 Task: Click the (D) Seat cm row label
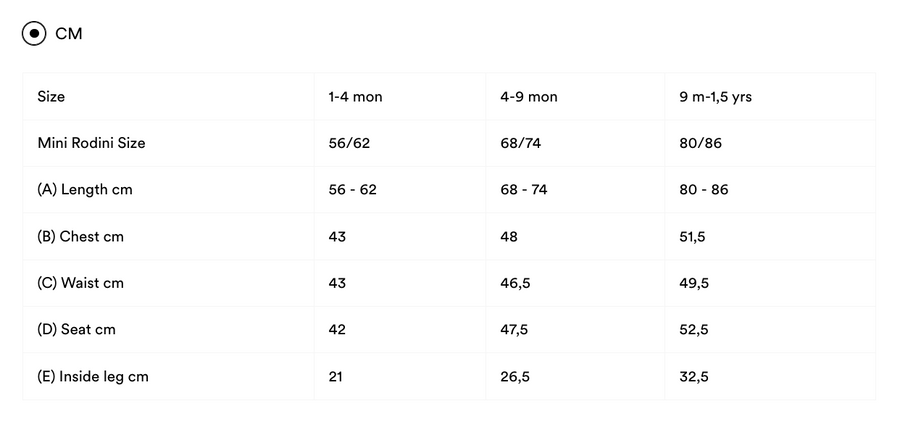click(x=76, y=330)
